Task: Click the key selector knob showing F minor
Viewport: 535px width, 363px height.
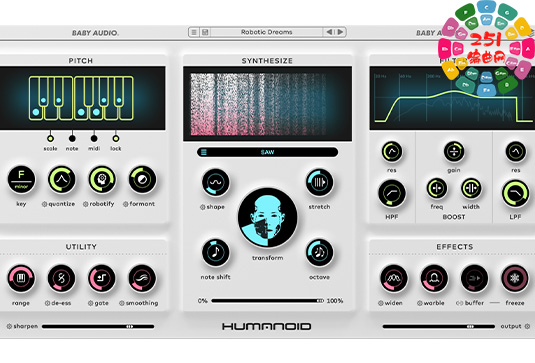Action: [21, 179]
